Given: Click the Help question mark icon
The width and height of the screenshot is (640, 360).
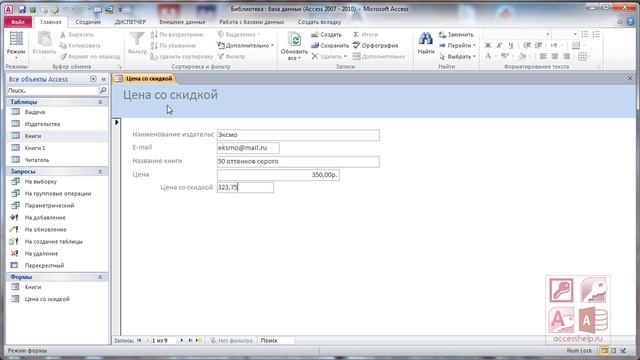Looking at the screenshot, I should pyautogui.click(x=631, y=22).
